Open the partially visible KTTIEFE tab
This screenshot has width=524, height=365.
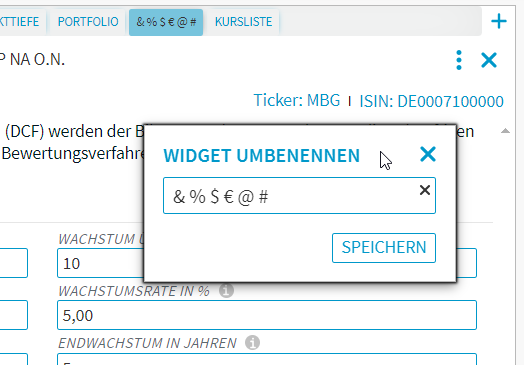20,22
